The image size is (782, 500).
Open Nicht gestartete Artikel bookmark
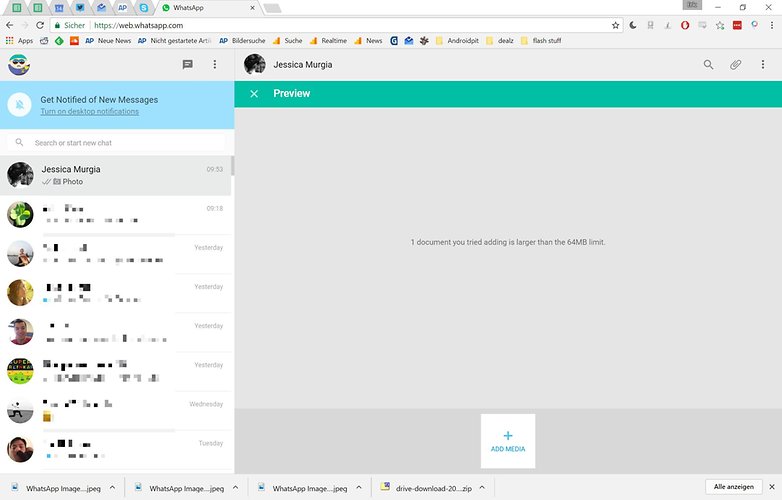coord(175,41)
